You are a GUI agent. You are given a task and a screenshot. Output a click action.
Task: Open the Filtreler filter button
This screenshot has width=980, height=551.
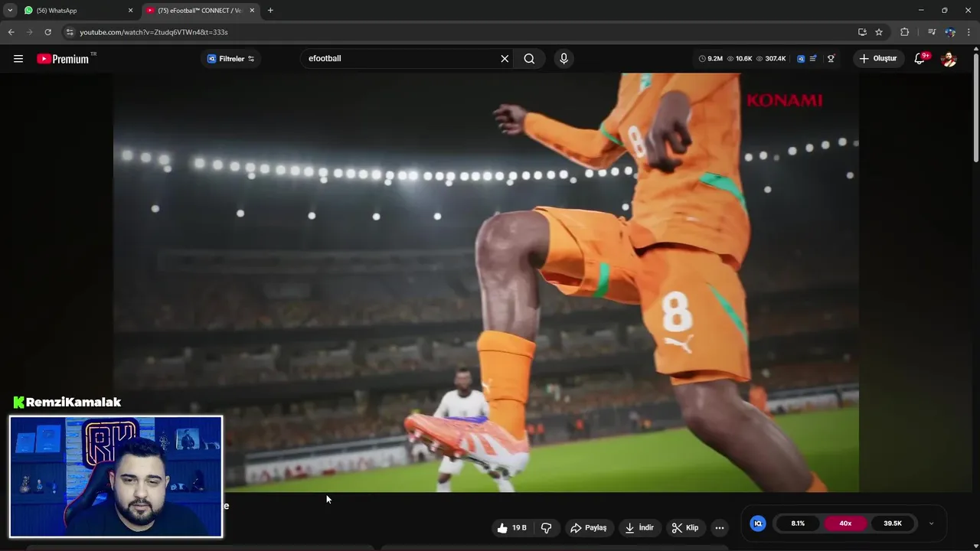click(x=231, y=59)
